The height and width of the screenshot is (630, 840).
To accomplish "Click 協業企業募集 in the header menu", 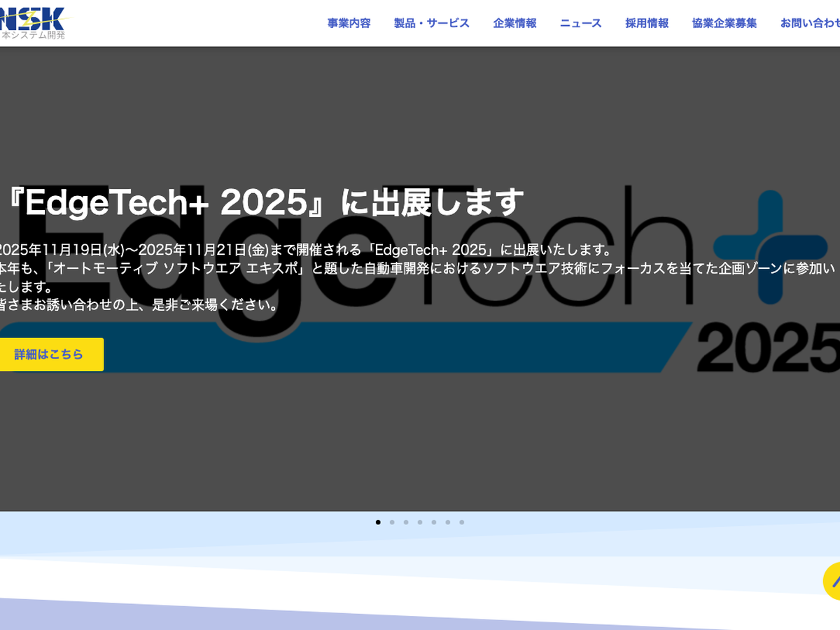I will point(724,23).
